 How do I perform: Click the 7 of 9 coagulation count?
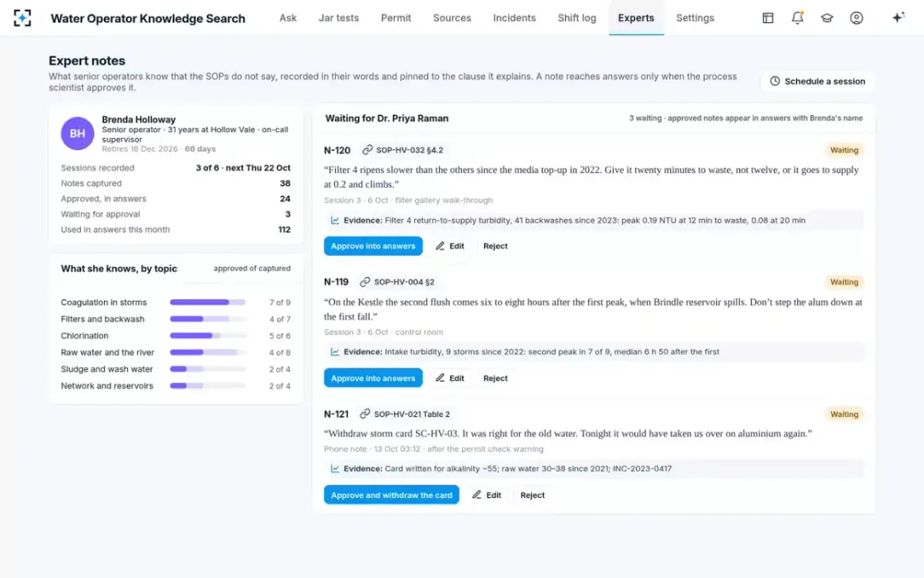280,303
